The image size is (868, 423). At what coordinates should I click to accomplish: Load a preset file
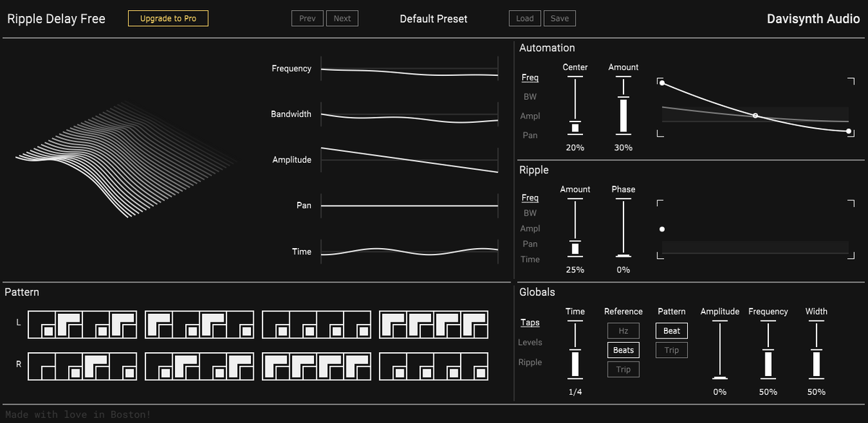[x=524, y=18]
